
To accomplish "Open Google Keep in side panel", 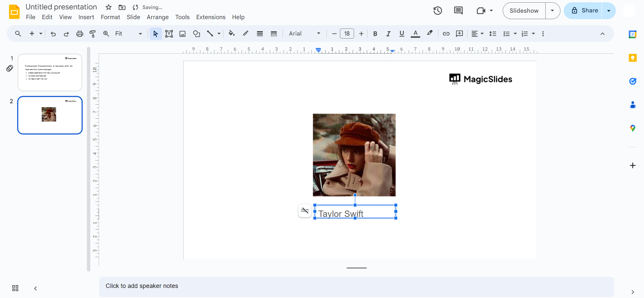I will (633, 58).
